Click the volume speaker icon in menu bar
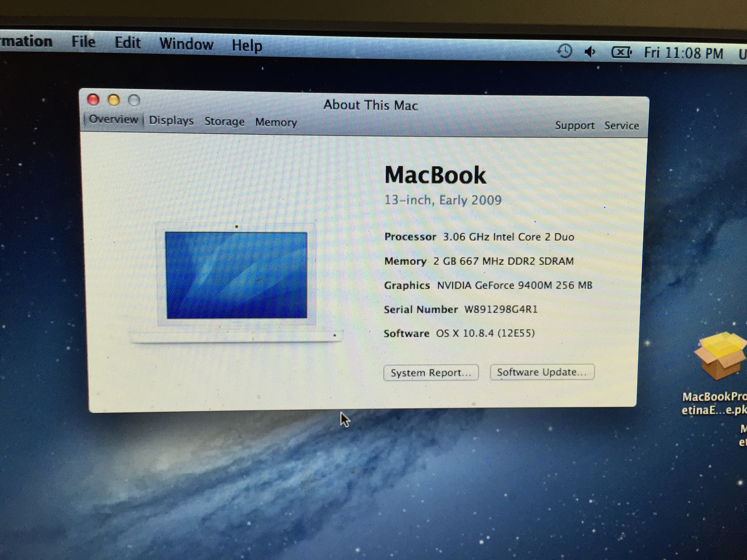 (x=590, y=52)
